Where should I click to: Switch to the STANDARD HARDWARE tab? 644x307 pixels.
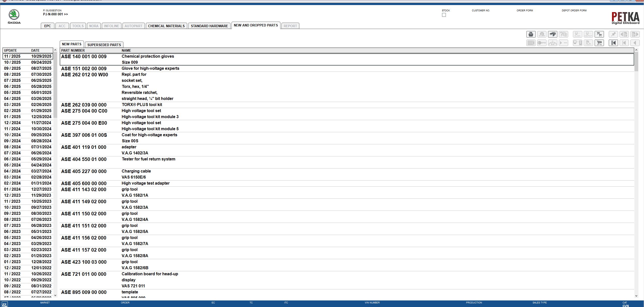coord(209,26)
